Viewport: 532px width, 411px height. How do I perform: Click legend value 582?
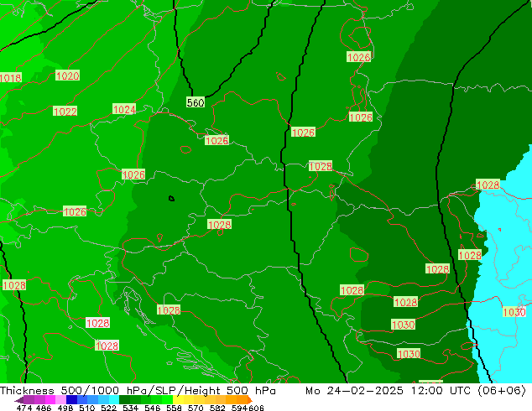(217, 408)
